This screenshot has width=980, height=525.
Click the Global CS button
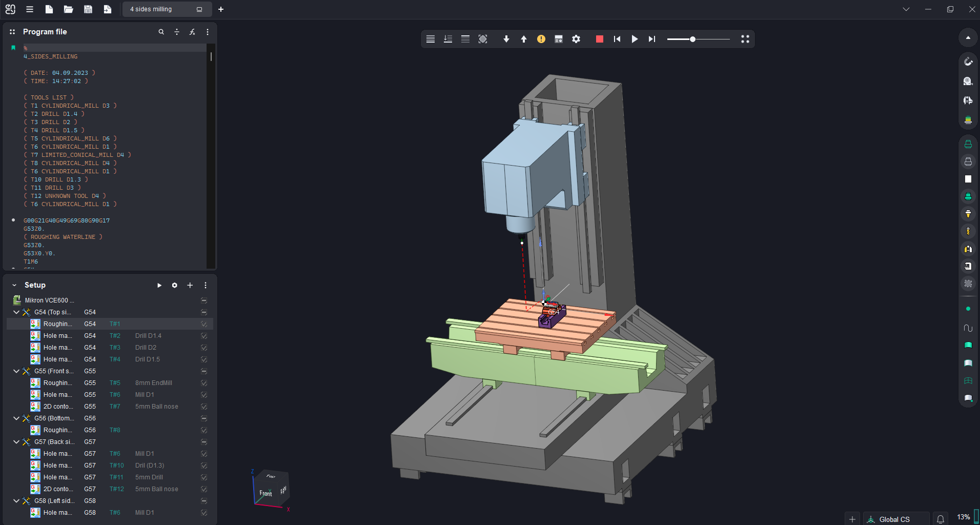pos(894,519)
